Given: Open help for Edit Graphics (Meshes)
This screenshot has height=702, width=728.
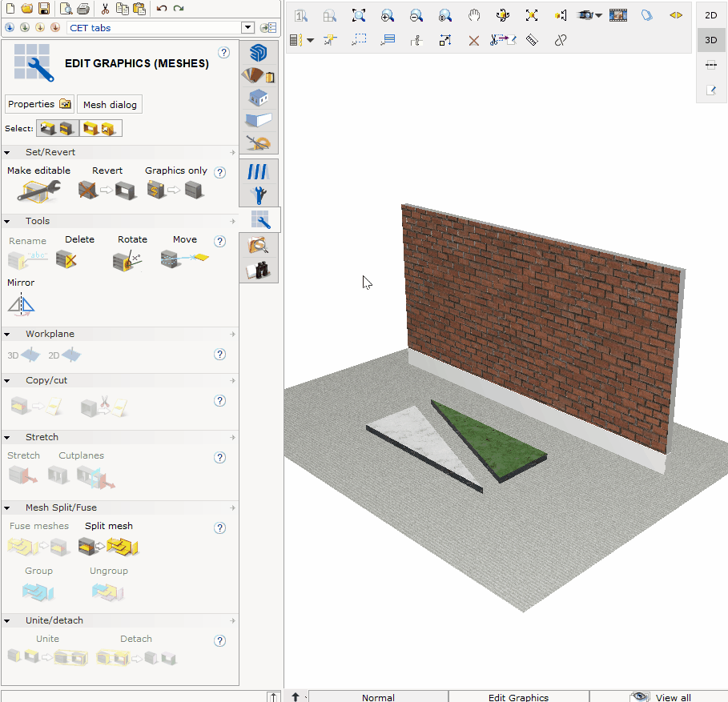Looking at the screenshot, I should 223,52.
